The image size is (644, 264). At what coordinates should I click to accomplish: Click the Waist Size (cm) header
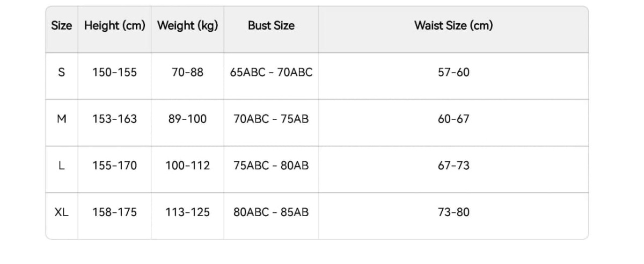[x=453, y=25]
